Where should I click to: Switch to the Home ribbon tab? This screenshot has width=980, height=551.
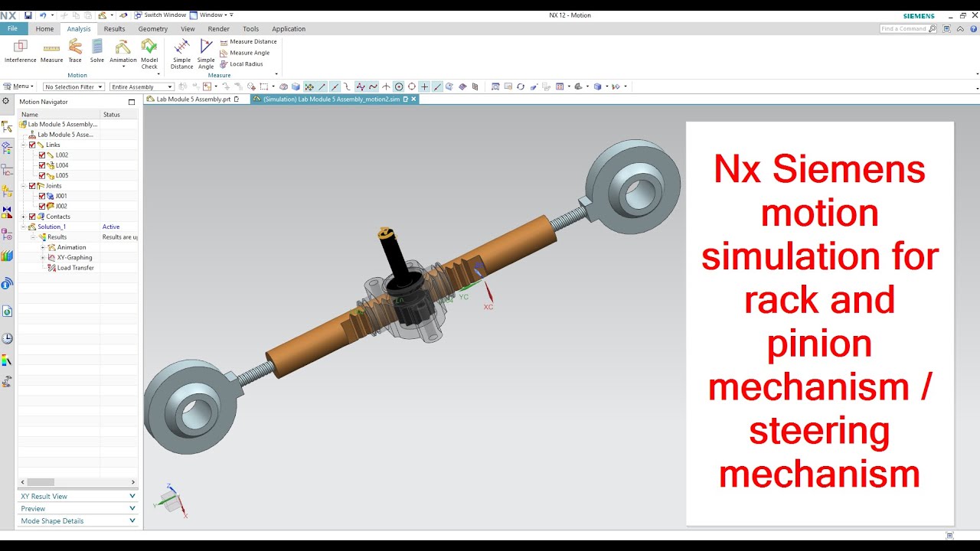44,29
